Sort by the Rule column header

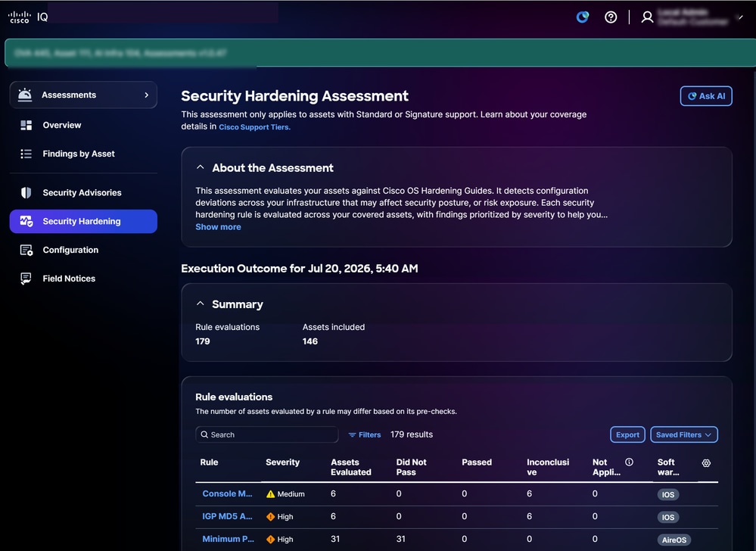(x=210, y=462)
